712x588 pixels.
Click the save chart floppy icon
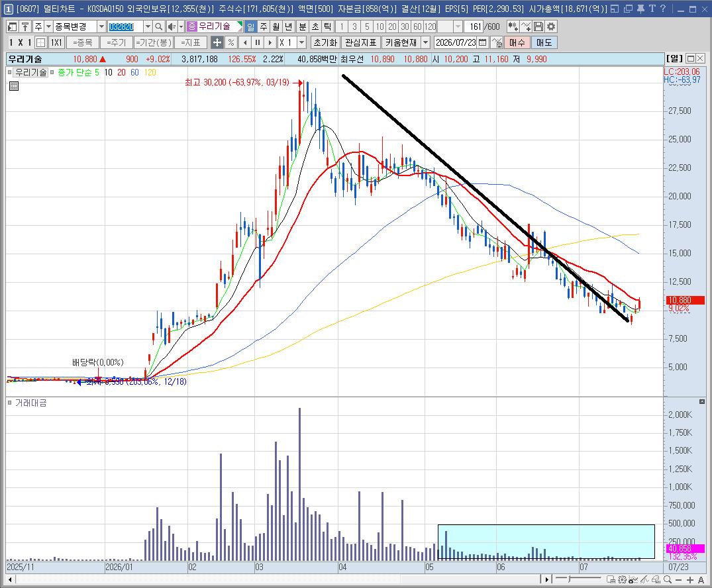click(x=538, y=26)
